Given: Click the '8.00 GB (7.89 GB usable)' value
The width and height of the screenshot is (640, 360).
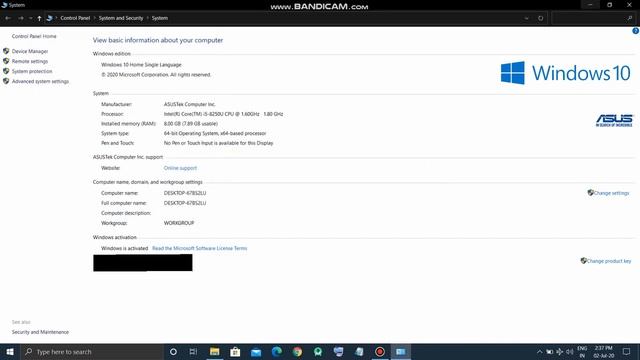Looking at the screenshot, I should (x=191, y=123).
